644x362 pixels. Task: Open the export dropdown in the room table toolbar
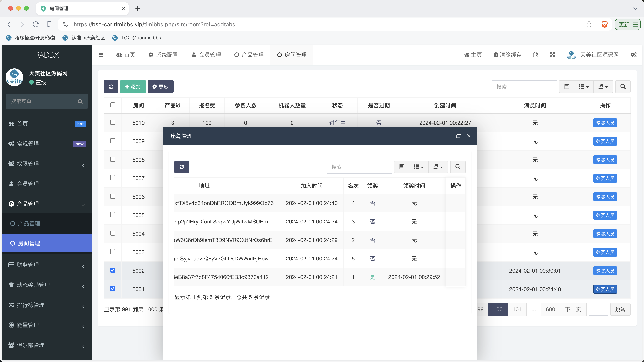pos(603,87)
